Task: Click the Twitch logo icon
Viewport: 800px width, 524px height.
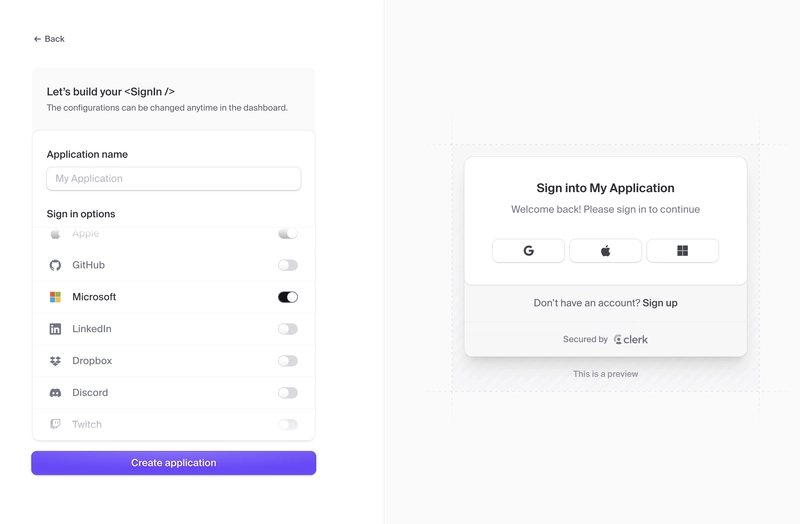Action: click(55, 425)
